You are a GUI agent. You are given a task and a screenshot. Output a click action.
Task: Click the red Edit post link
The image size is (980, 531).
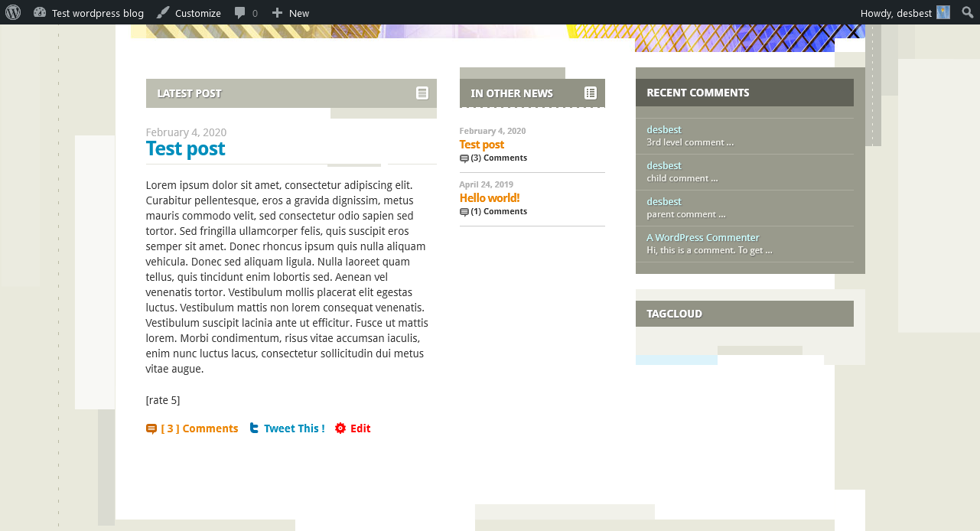(360, 428)
